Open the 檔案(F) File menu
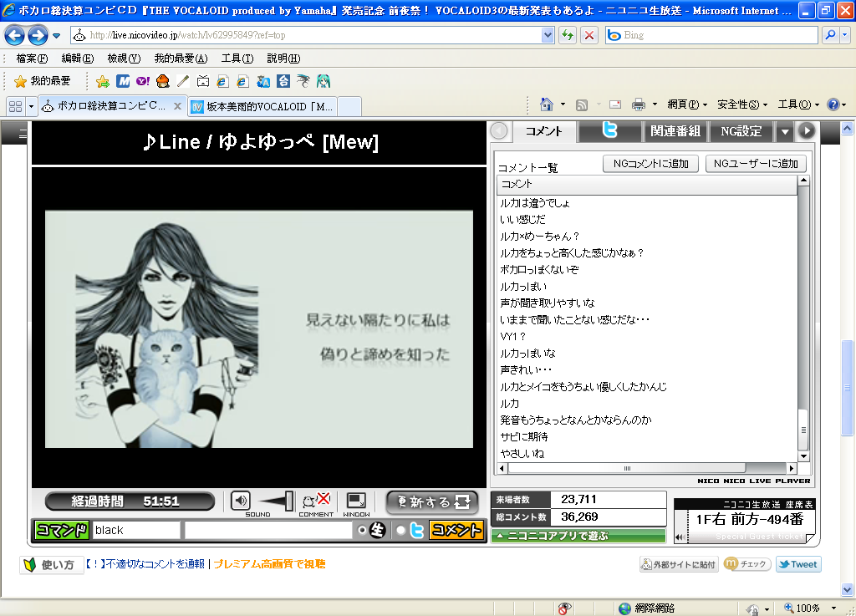 pos(33,59)
